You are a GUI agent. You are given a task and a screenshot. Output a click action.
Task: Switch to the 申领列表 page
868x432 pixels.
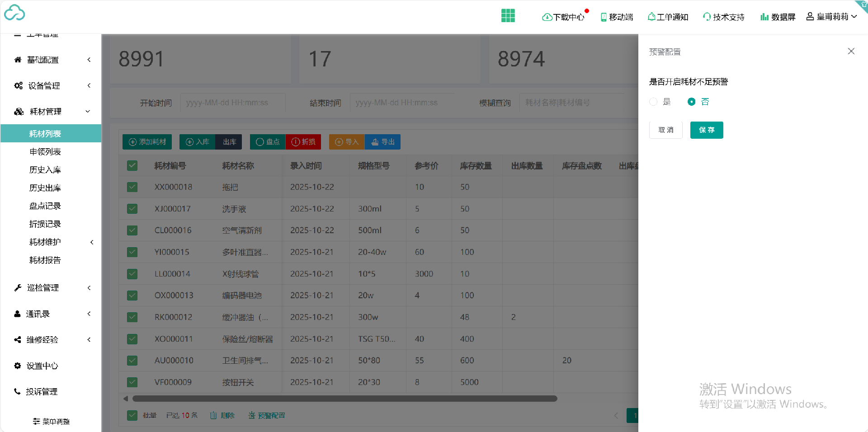coord(45,151)
